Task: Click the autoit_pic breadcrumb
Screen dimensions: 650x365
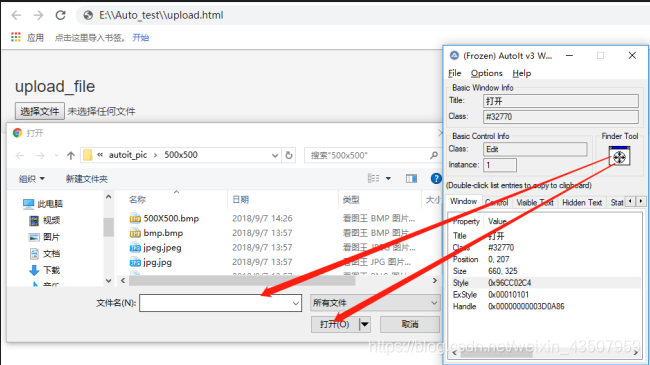Action: 128,155
